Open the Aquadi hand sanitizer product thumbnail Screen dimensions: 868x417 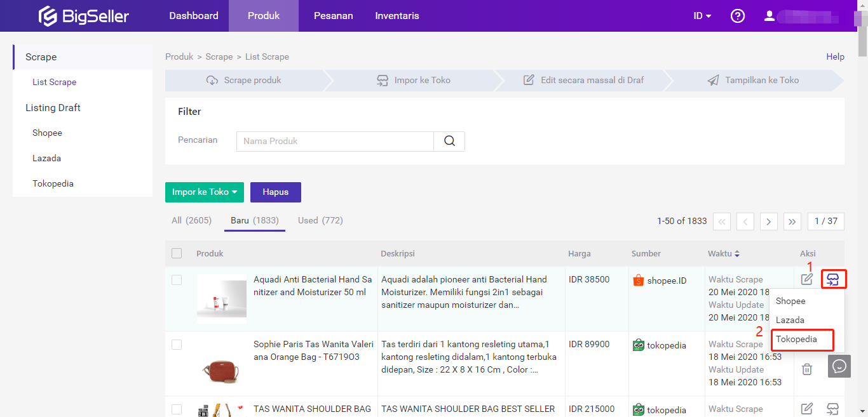(222, 299)
